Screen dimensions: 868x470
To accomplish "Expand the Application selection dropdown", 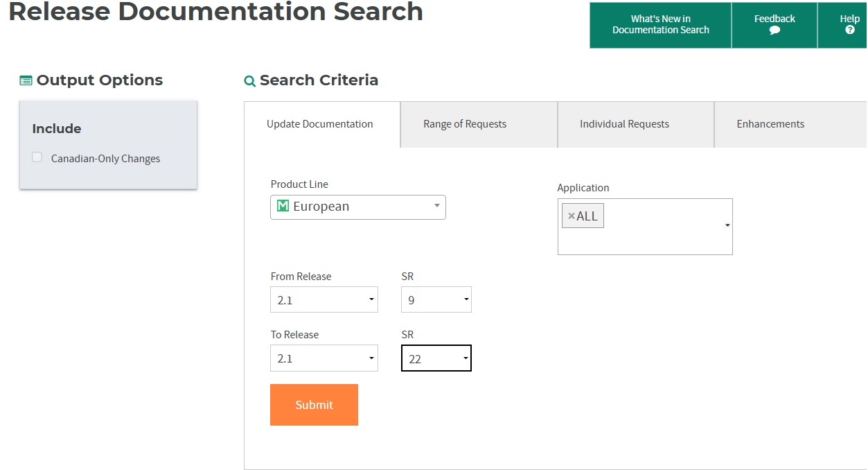I will [727, 225].
